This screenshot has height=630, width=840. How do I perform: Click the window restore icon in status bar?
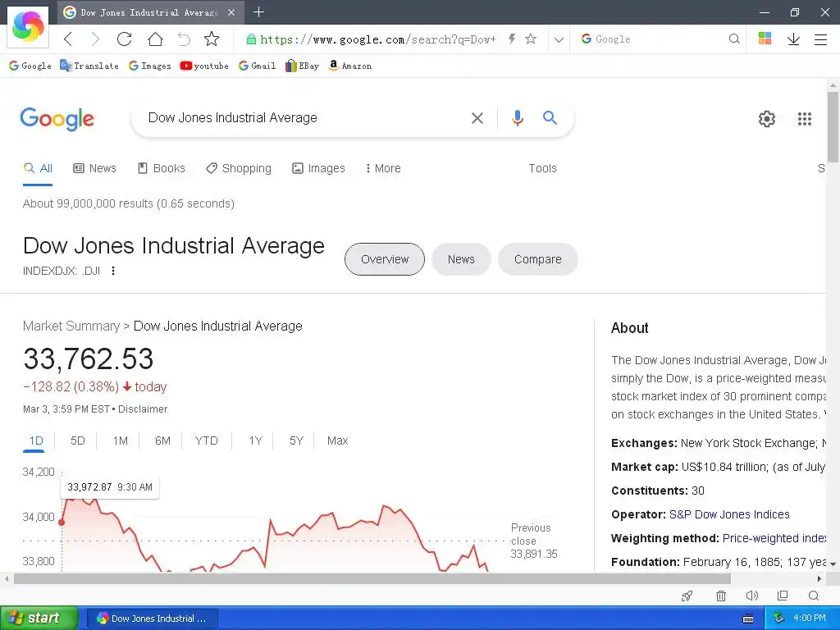click(783, 596)
